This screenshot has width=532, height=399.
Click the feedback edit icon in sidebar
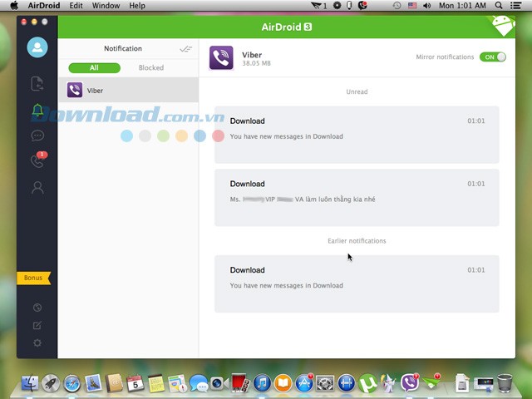tap(37, 325)
